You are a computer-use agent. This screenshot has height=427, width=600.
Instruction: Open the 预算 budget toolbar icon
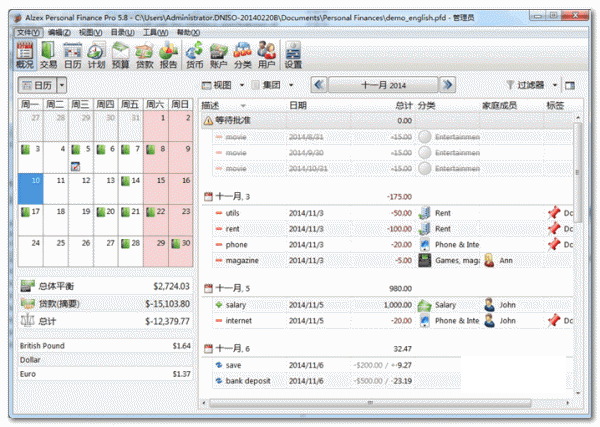coord(120,54)
